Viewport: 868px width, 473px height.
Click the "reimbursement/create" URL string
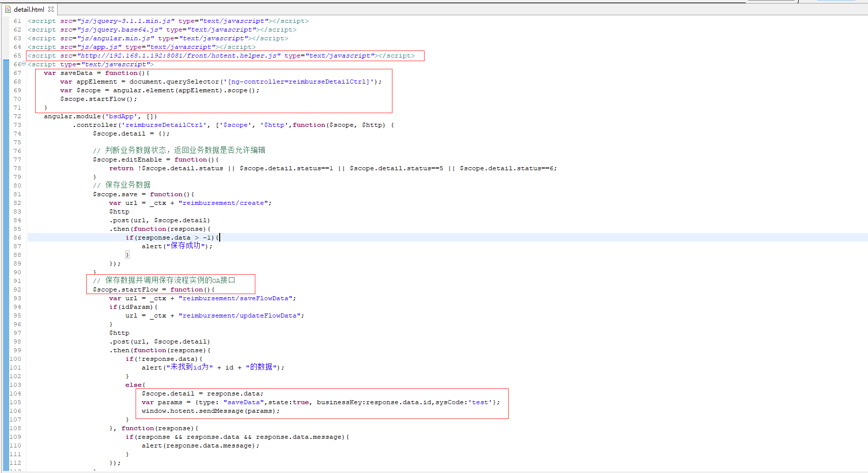[x=223, y=203]
